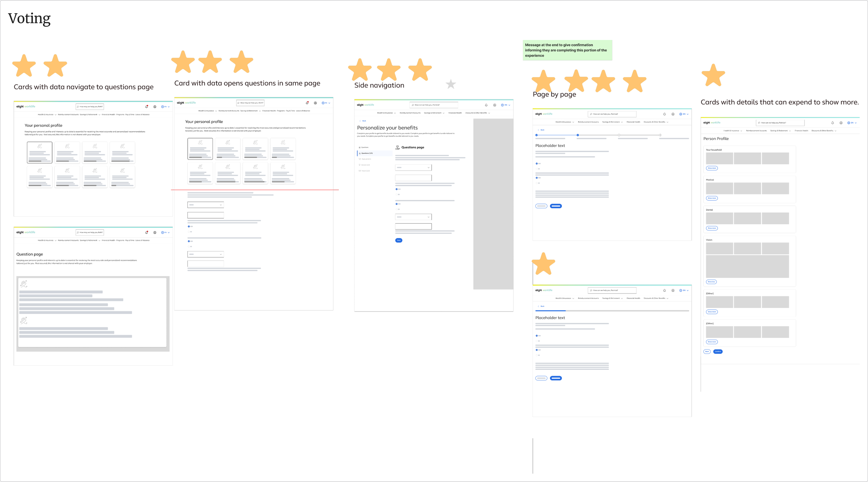Click the hand-heart icon beside Questions page title
The width and height of the screenshot is (868, 482).
(398, 148)
